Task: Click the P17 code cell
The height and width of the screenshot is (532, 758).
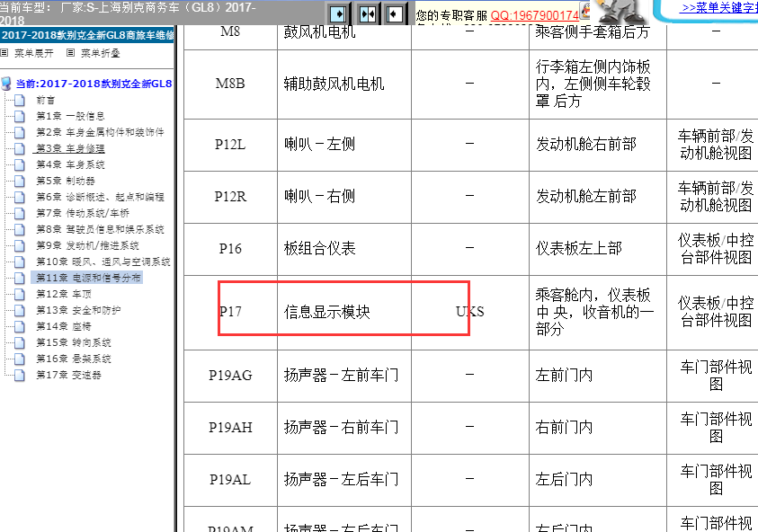Action: [230, 312]
